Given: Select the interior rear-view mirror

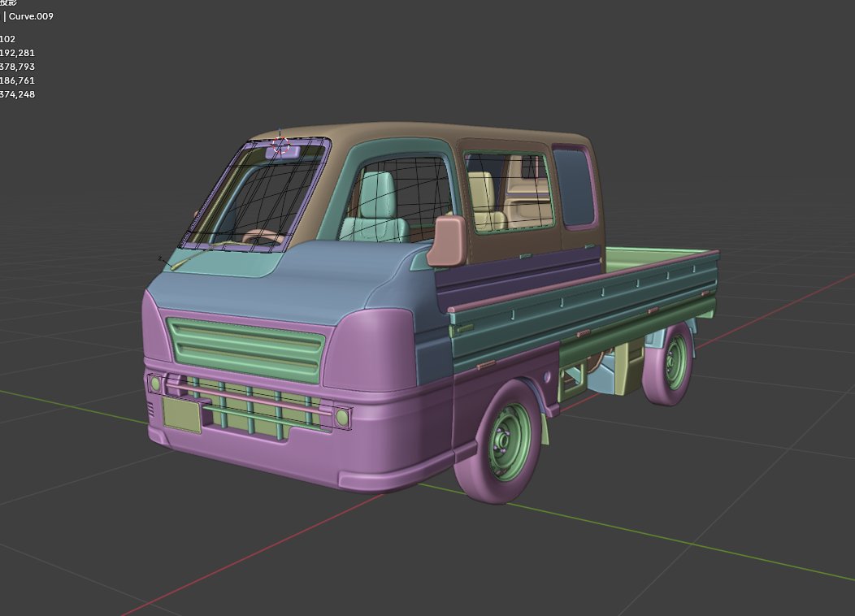Looking at the screenshot, I should [283, 150].
